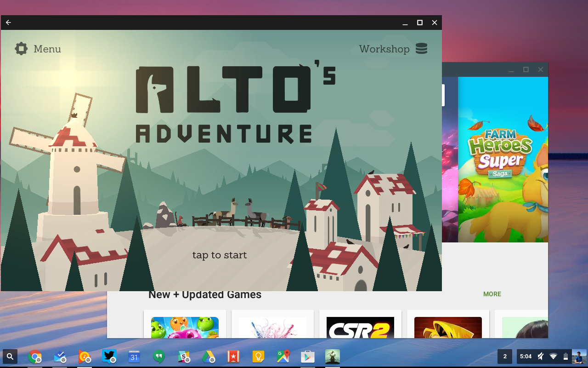Open the CSR2 game card in Play Store
588x368 pixels.
pyautogui.click(x=360, y=324)
